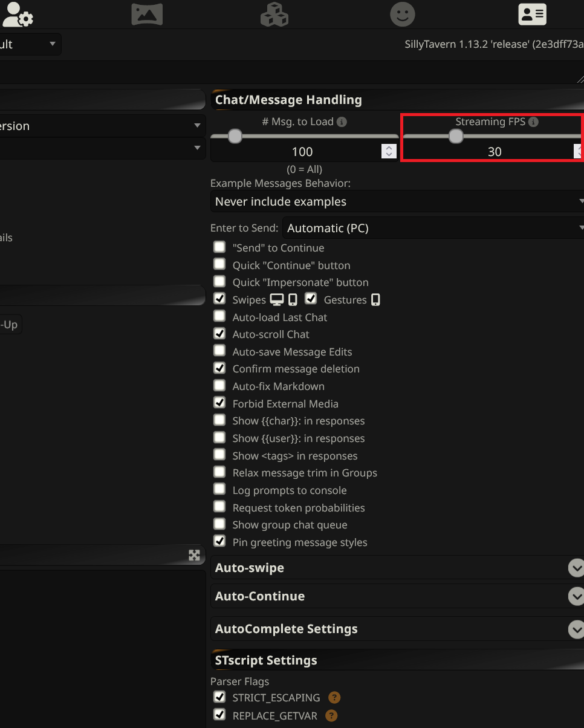Click info icon next to Streaming FPS

[x=533, y=122]
